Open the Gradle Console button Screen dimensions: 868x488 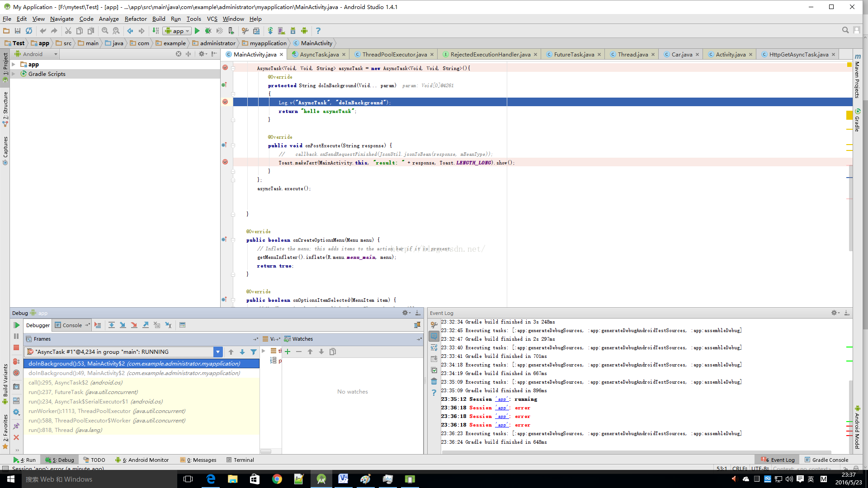[826, 460]
